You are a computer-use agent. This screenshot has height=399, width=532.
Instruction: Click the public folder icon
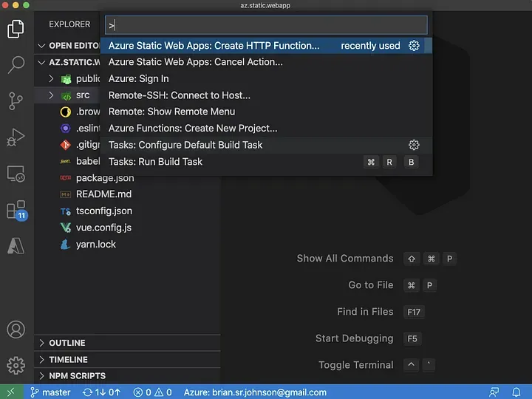click(x=66, y=79)
